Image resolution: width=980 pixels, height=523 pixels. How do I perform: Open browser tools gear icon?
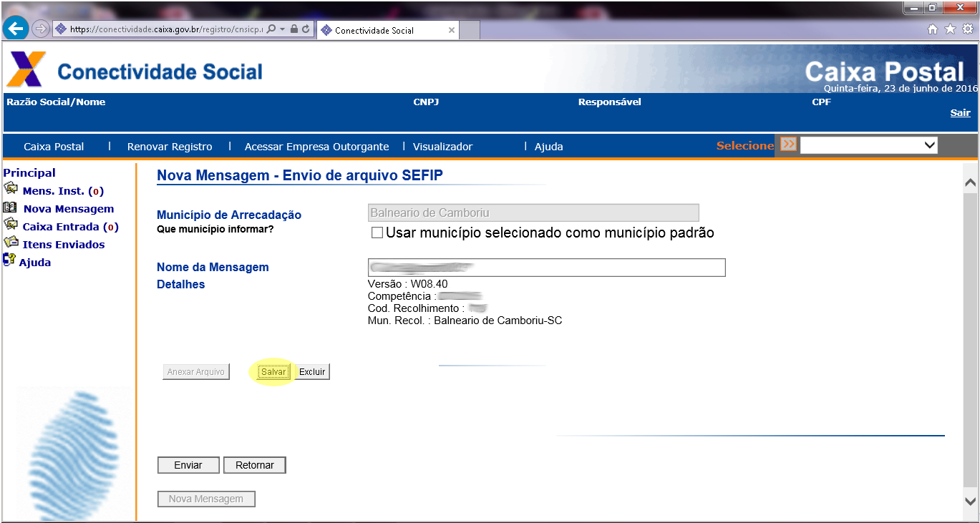coord(967,29)
